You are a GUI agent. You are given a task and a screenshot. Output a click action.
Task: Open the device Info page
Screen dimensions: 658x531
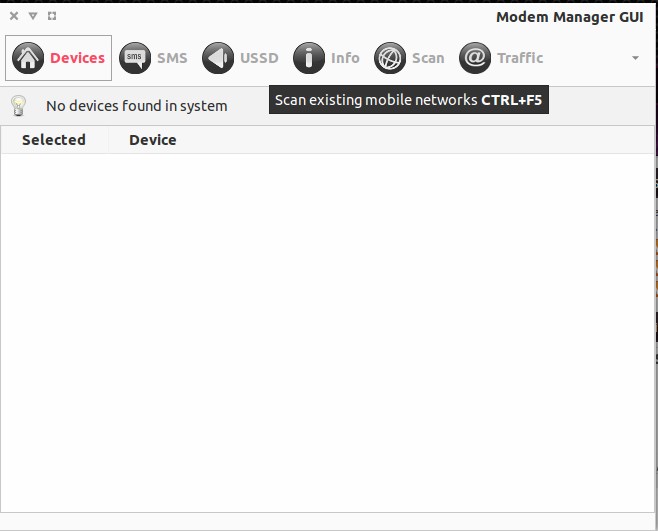[x=326, y=58]
